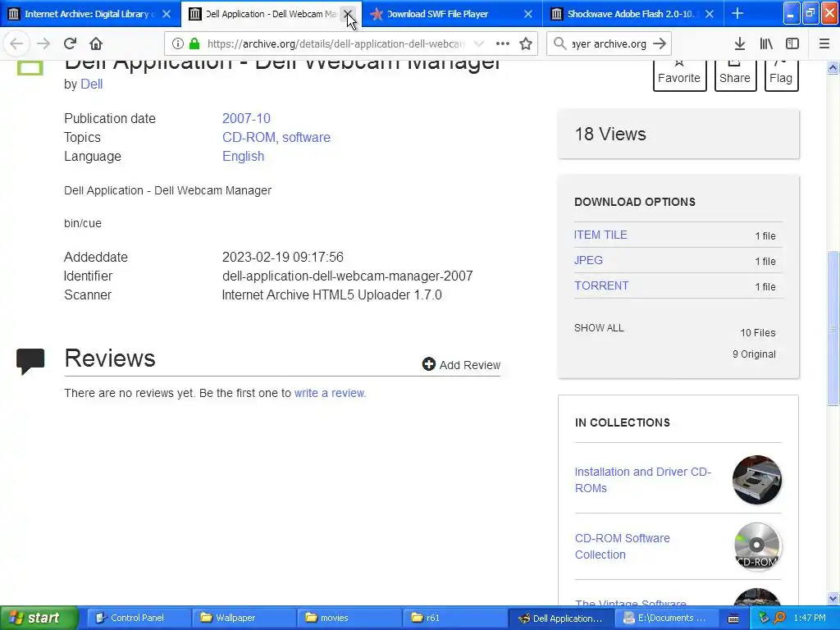Click the page scrollbar up arrow
The image size is (840, 630).
click(x=833, y=67)
